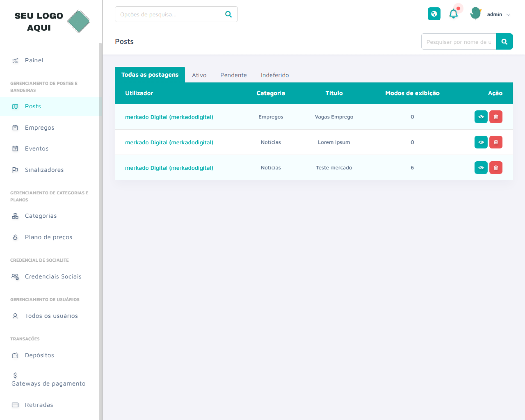Open Gateways de pagamento sidebar item
The width and height of the screenshot is (525, 420).
(48, 383)
